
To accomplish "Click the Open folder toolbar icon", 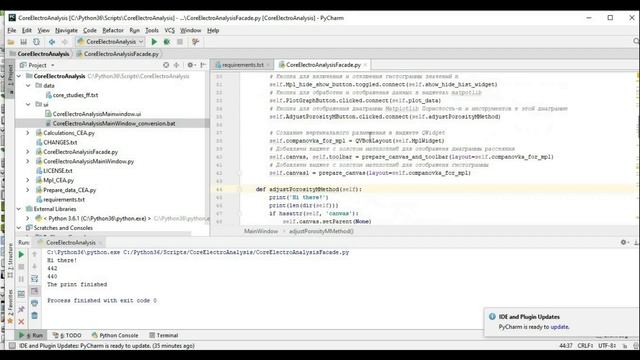I will 11,42.
